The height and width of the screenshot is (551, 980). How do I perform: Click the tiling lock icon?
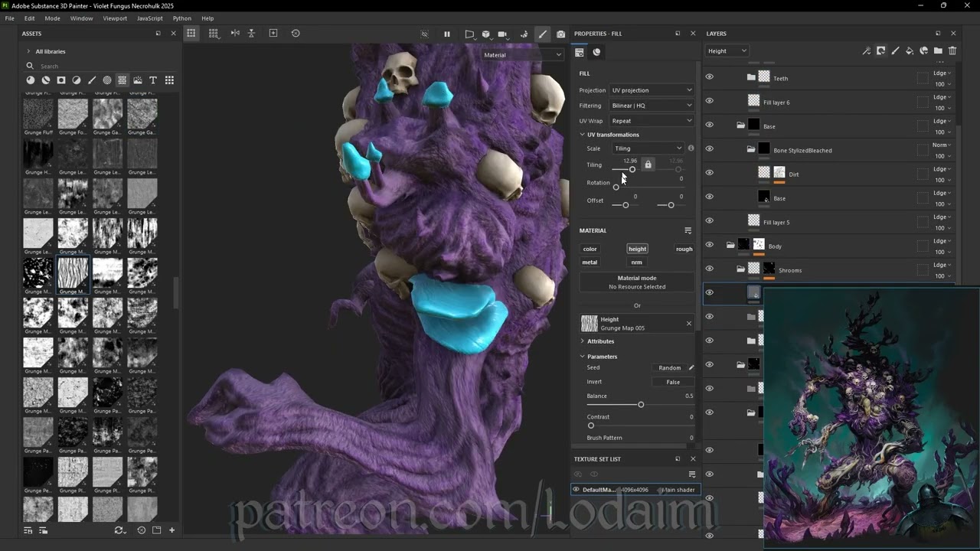pos(648,165)
